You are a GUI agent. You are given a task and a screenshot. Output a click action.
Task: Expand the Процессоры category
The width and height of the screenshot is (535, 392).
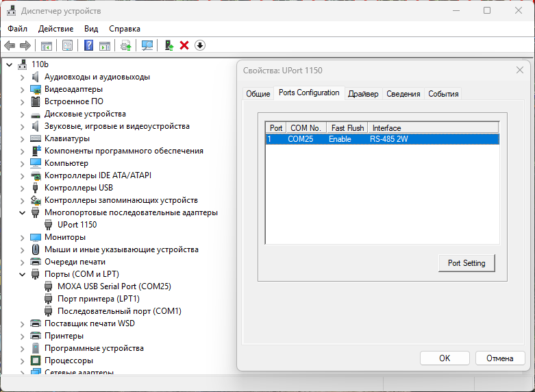tap(22, 360)
